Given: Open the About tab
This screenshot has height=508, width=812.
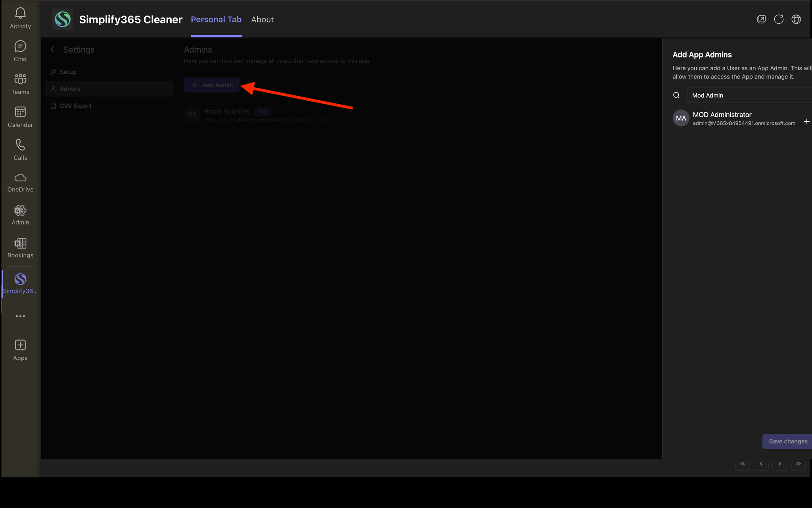Looking at the screenshot, I should pyautogui.click(x=262, y=19).
